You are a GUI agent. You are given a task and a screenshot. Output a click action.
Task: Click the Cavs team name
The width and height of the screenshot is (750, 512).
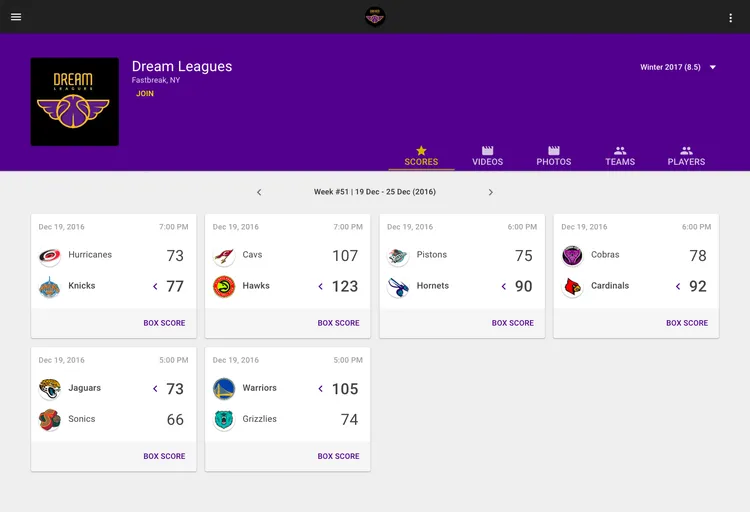click(252, 255)
